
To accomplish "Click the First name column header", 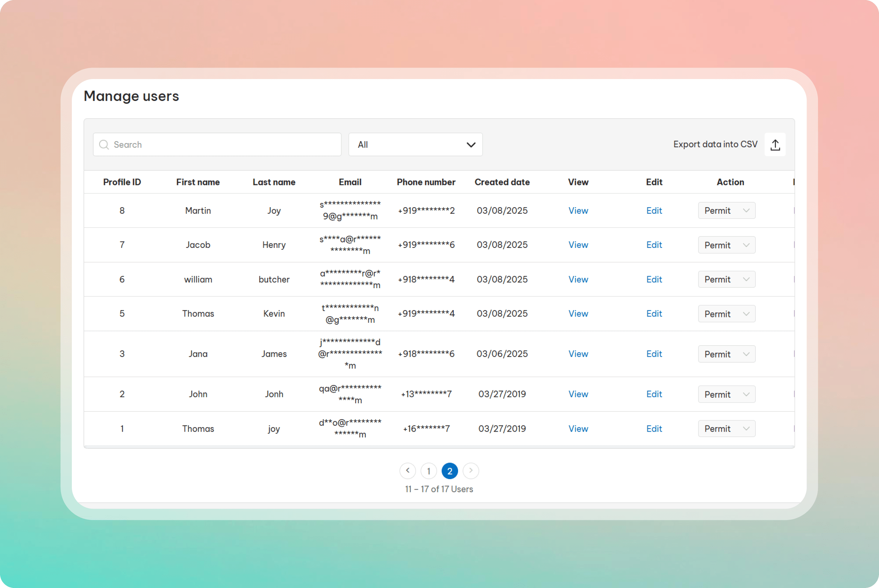I will [x=198, y=182].
